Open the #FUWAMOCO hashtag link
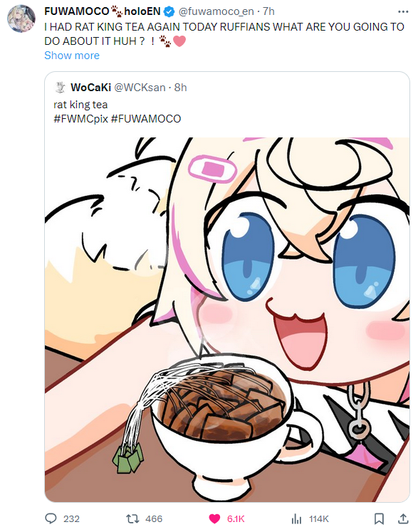 coord(146,119)
